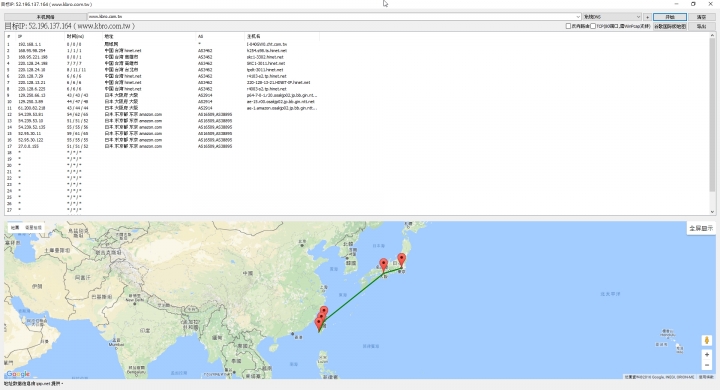
Task: Zoom out the map with minus
Action: [707, 365]
